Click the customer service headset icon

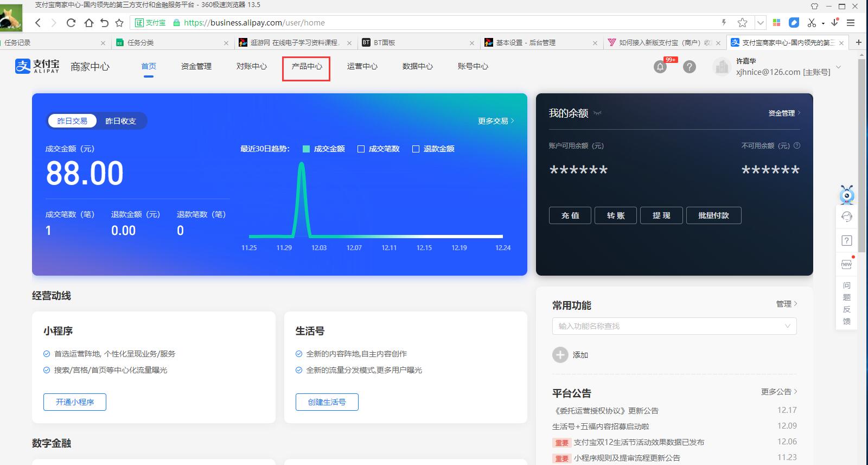846,217
